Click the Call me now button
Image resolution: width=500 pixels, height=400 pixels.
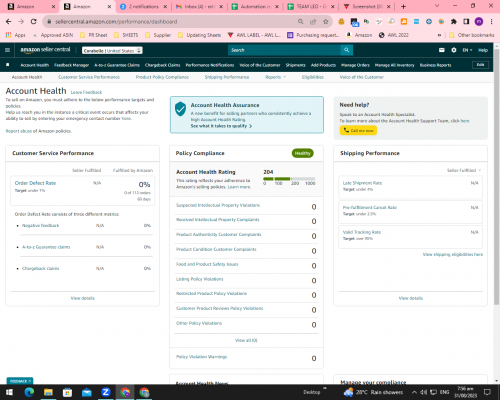point(358,130)
